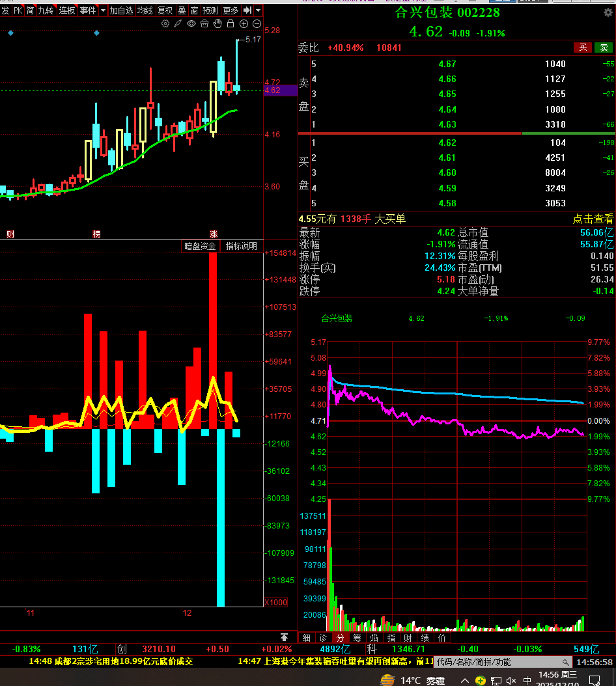Click the green 卖 sell button
The height and width of the screenshot is (686, 616).
(604, 48)
